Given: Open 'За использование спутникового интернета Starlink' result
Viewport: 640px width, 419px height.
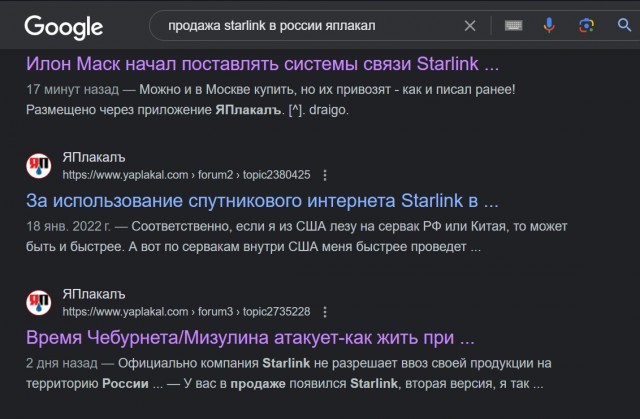Looking at the screenshot, I should click(x=262, y=201).
